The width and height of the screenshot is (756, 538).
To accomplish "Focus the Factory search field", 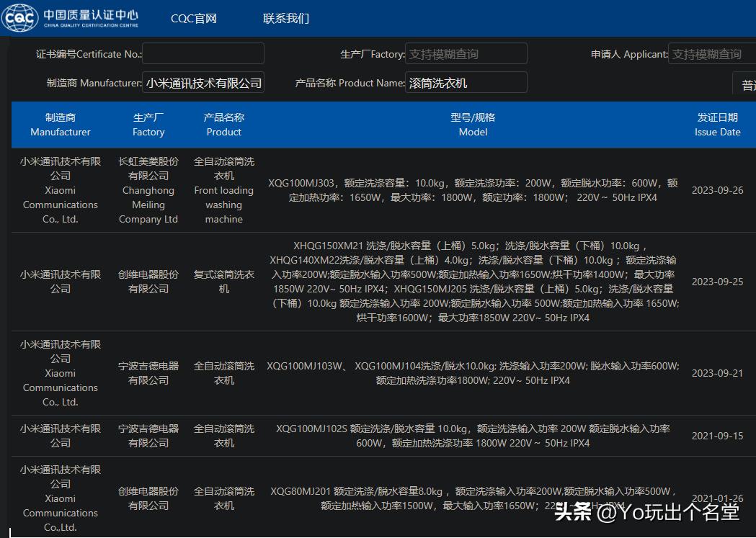I will click(466, 54).
